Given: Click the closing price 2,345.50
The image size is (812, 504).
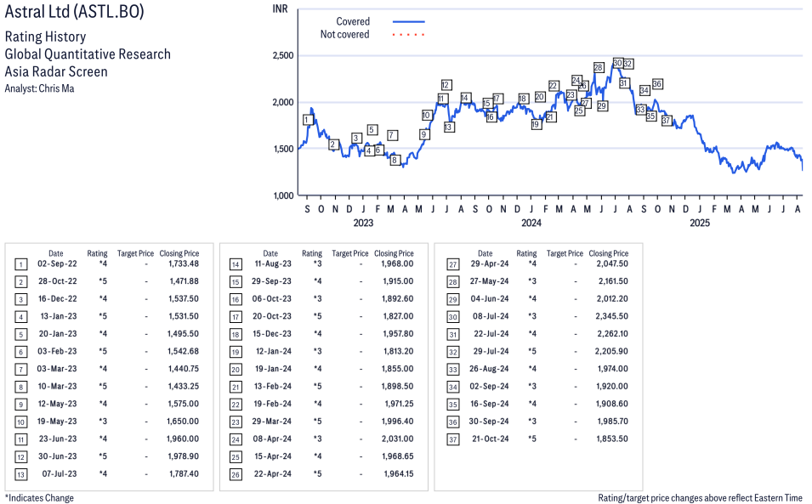Looking at the screenshot, I should tap(611, 316).
